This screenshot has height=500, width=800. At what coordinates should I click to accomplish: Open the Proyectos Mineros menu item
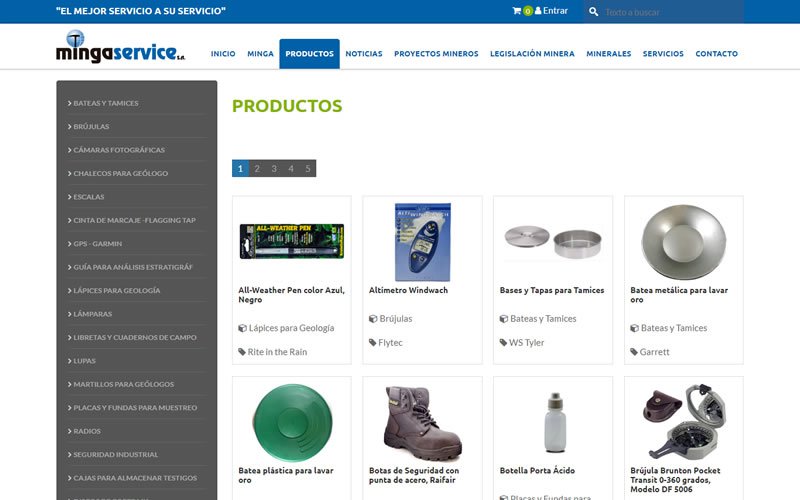[436, 54]
